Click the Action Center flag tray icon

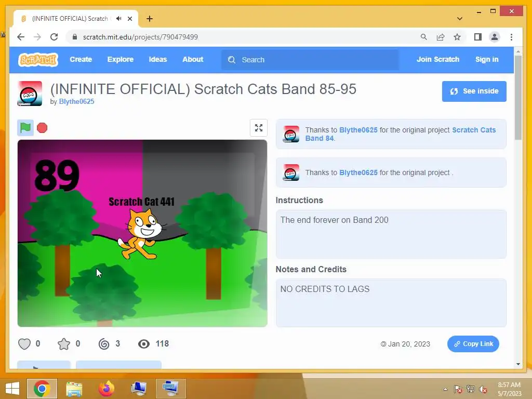458,389
